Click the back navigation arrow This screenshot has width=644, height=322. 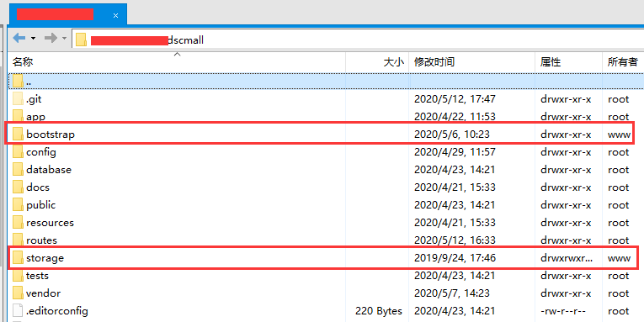[x=19, y=39]
